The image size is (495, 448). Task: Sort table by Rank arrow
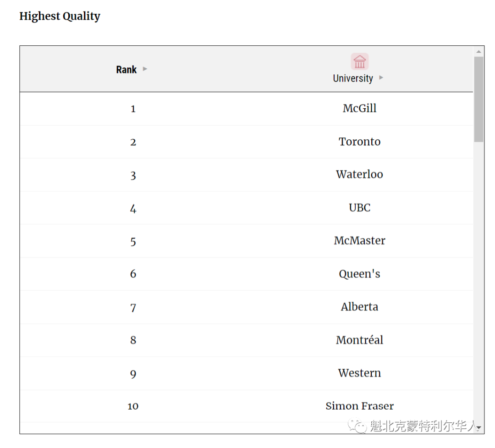coord(145,69)
